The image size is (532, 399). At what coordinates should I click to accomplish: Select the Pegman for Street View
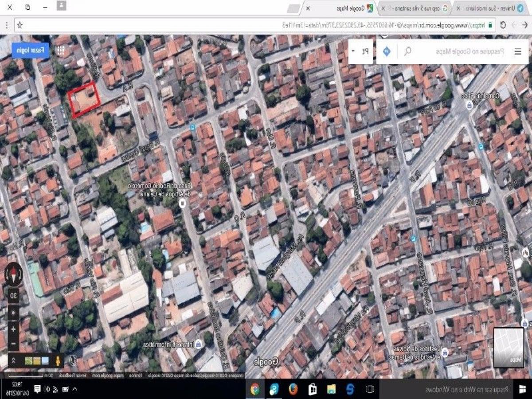[x=58, y=360]
